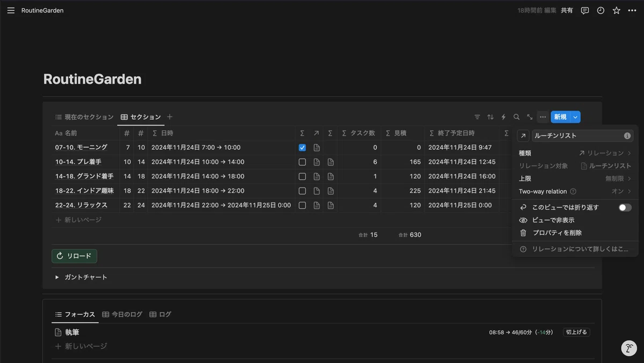Viewport: 644px width, 363px height.
Task: Click the 新規 new page button
Action: [x=560, y=117]
